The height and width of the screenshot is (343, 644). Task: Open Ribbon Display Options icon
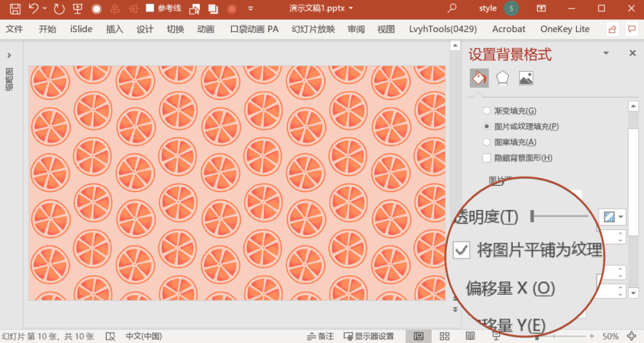tap(541, 8)
